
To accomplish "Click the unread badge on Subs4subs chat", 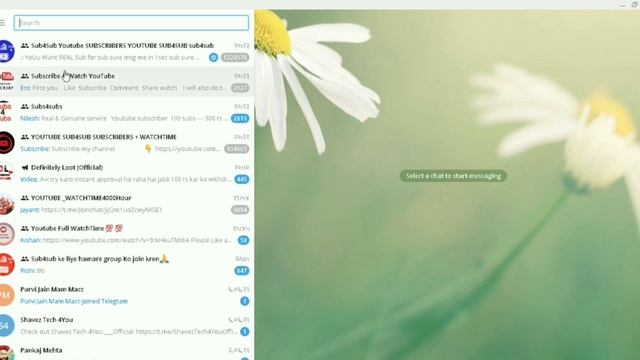I will 240,118.
